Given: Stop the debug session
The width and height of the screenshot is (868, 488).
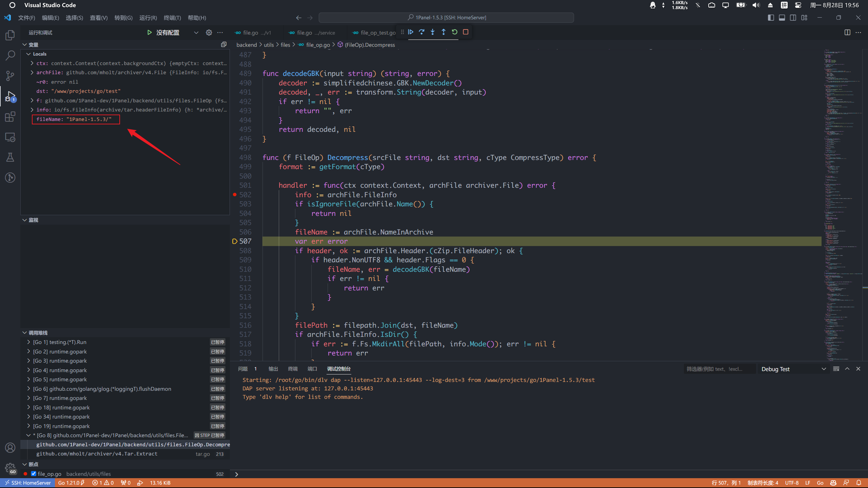Looking at the screenshot, I should pyautogui.click(x=466, y=32).
